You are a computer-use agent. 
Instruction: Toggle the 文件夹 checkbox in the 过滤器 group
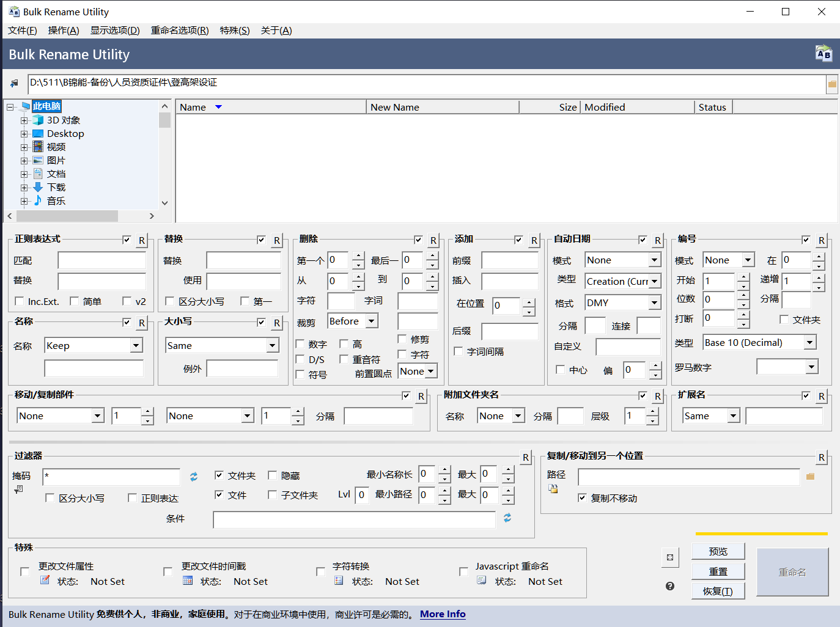219,475
